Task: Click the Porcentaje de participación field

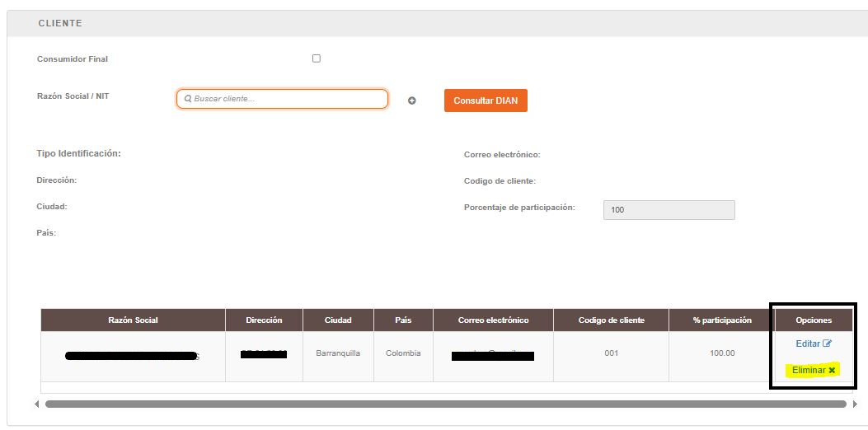Action: click(x=669, y=210)
